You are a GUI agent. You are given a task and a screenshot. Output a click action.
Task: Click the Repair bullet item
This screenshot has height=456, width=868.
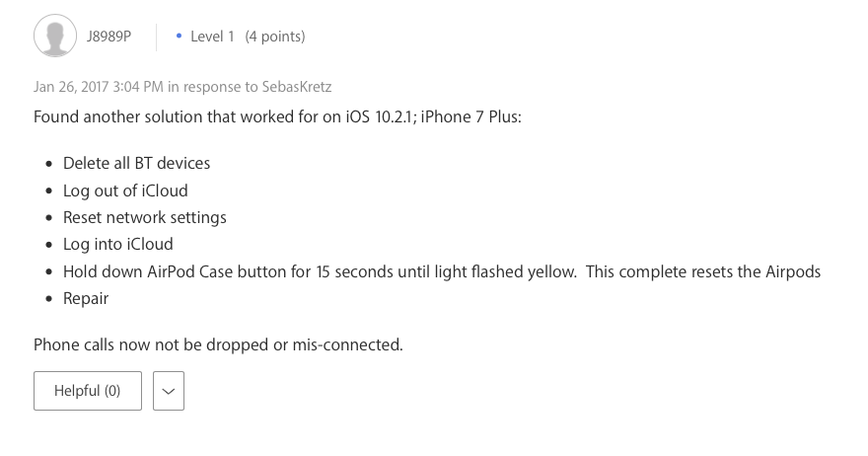(x=86, y=298)
